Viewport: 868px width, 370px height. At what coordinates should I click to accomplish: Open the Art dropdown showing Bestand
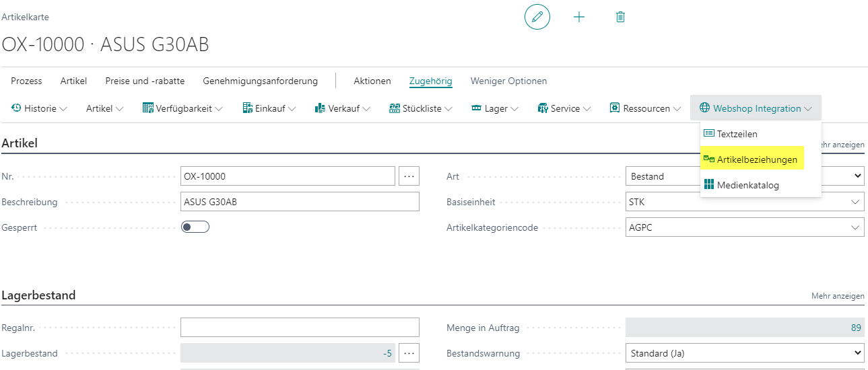[x=745, y=176]
